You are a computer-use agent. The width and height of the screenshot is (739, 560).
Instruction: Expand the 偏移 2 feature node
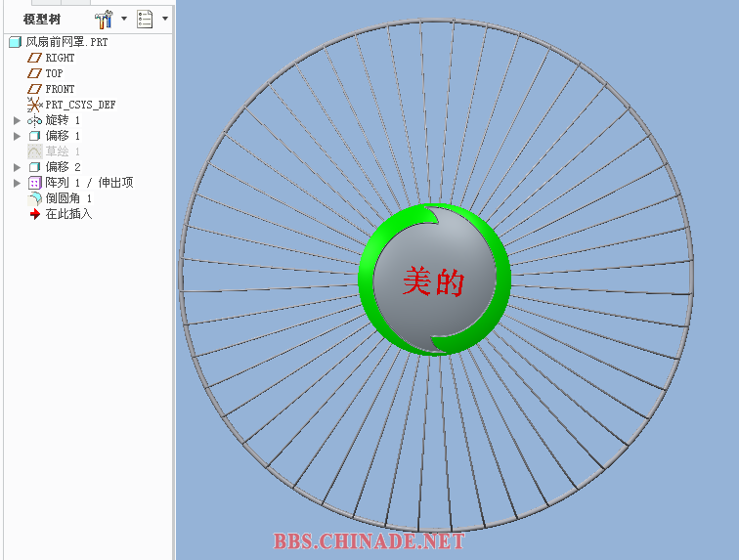[17, 167]
